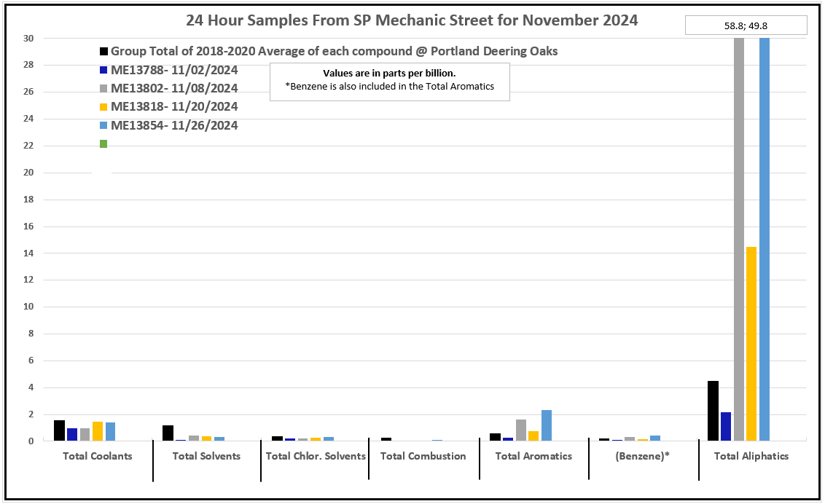
Task: Click the unlabeled green legend swatch
Action: click(x=103, y=143)
